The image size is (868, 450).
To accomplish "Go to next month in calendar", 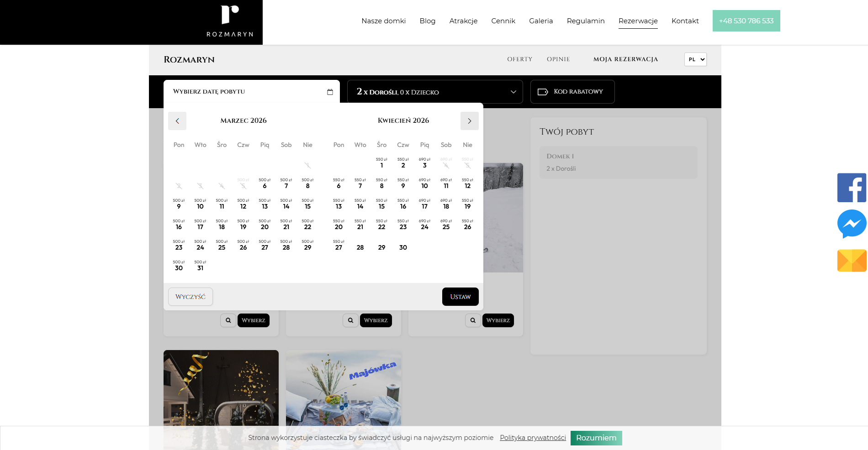I will 469,121.
